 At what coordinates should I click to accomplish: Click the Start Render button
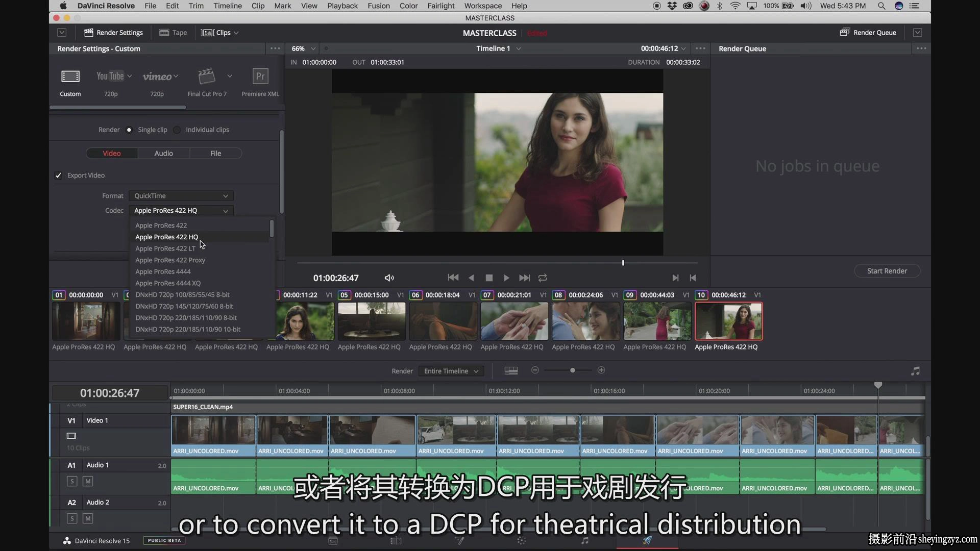887,271
